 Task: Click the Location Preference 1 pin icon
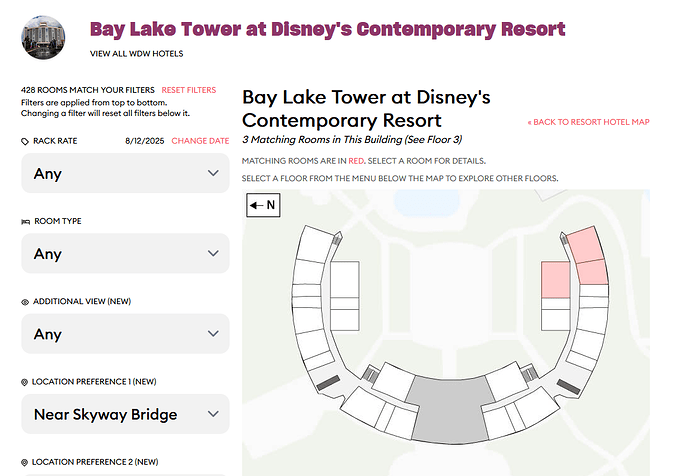click(x=24, y=382)
